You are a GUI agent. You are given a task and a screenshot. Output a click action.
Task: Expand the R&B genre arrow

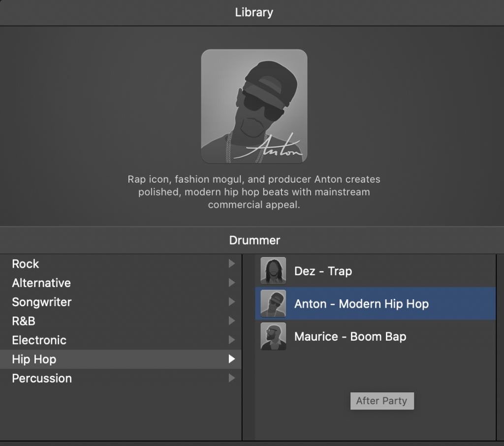point(231,321)
